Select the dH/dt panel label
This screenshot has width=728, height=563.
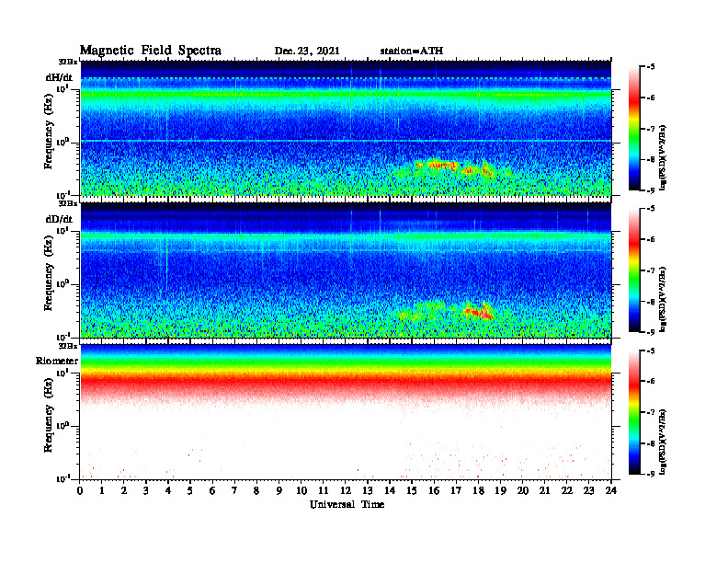(59, 77)
